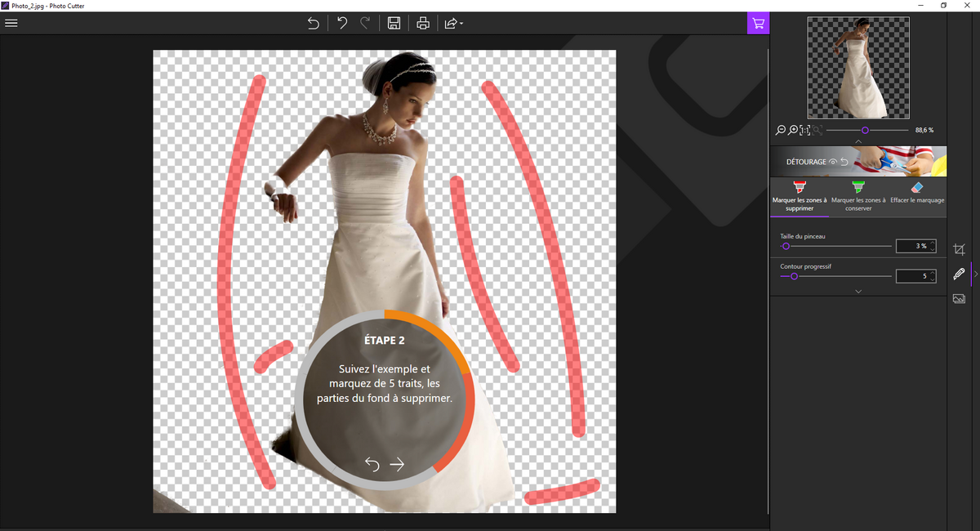980x531 pixels.
Task: Undo the last action
Action: pos(342,23)
